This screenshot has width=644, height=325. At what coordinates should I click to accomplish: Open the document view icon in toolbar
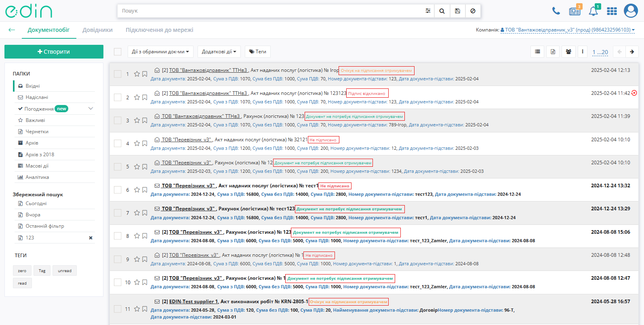tap(553, 52)
